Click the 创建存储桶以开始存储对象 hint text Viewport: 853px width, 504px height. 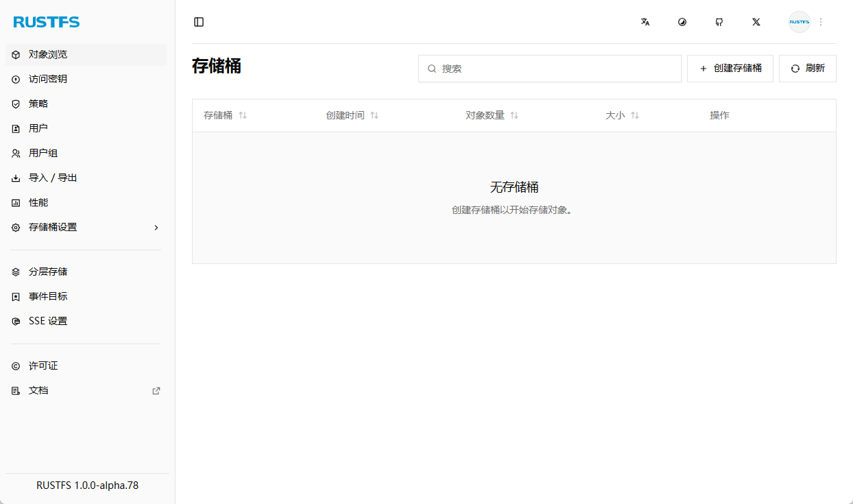[x=514, y=210]
